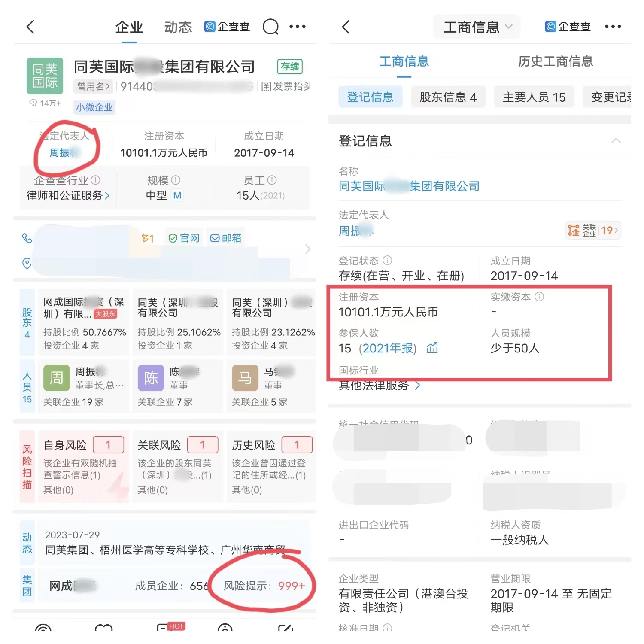This screenshot has width=644, height=644.
Task: Open the 2023-07-29 news entry
Action: click(174, 543)
